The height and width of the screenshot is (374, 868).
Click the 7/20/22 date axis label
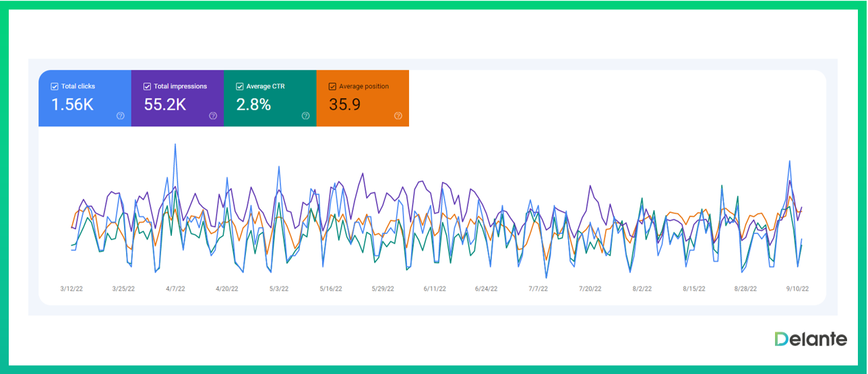590,288
